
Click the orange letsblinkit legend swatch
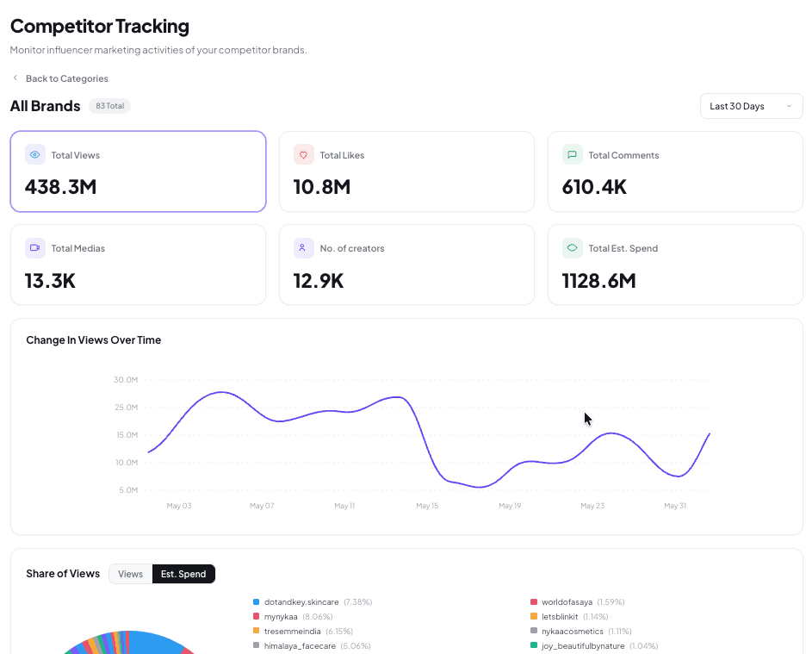click(x=534, y=617)
